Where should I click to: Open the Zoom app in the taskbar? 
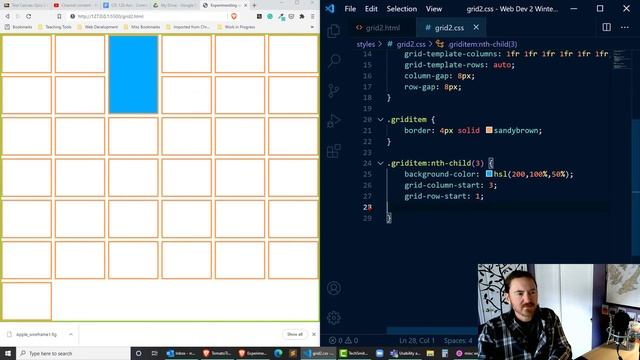(x=379, y=353)
